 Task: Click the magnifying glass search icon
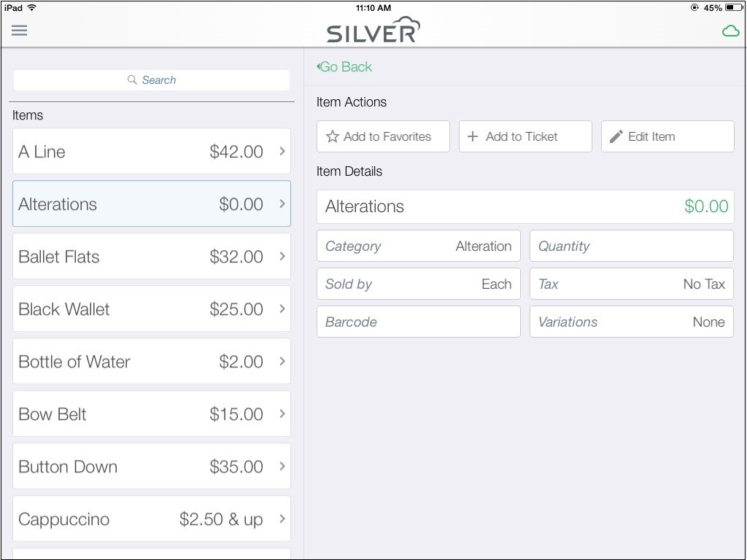(x=132, y=79)
